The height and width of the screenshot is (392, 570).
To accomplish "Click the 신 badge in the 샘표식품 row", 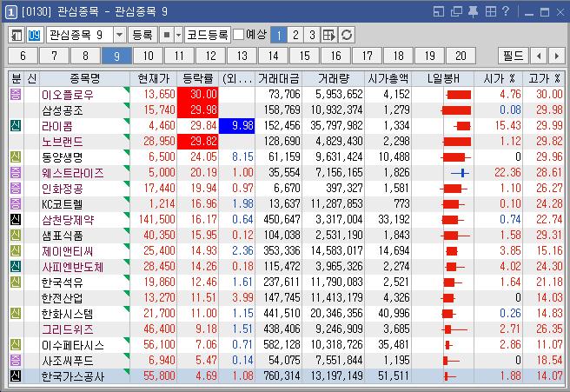I will point(16,236).
